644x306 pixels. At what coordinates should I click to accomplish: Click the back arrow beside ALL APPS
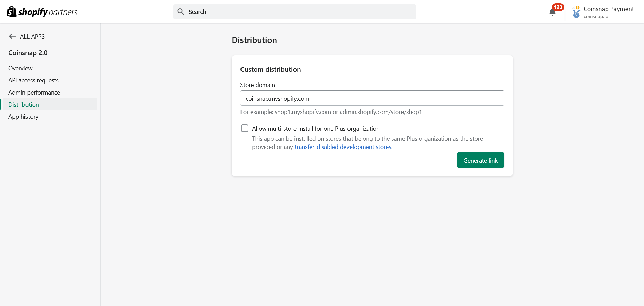tap(12, 36)
